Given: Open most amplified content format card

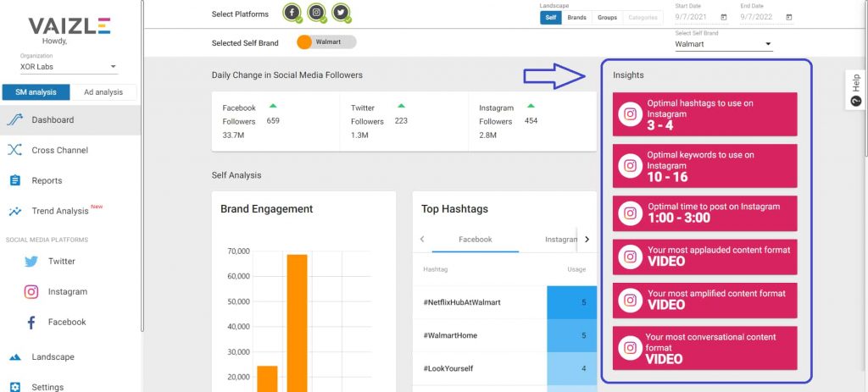Looking at the screenshot, I should tap(704, 301).
